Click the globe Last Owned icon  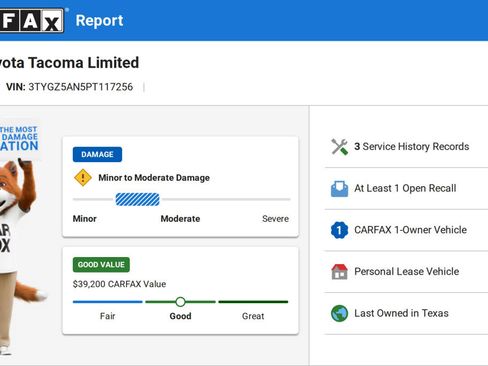(340, 313)
